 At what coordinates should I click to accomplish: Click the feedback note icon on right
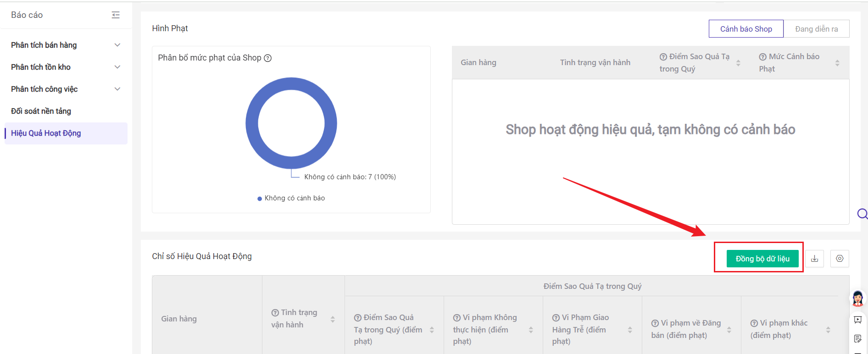857,339
